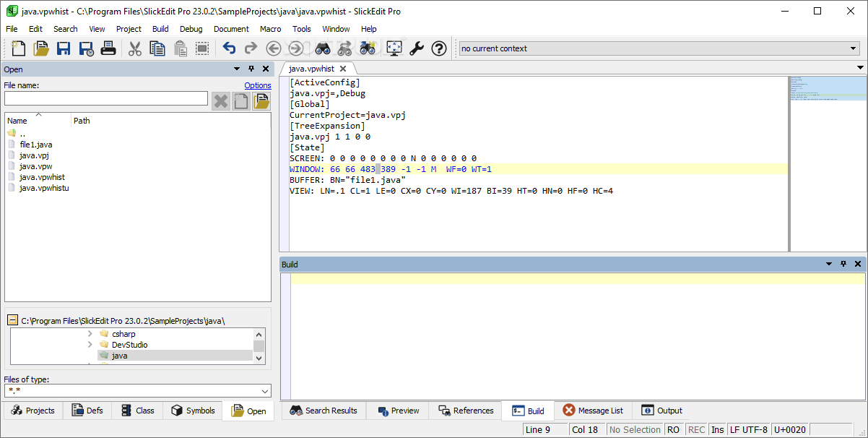Cut selection using scissors icon
The image size is (868, 438).
135,48
